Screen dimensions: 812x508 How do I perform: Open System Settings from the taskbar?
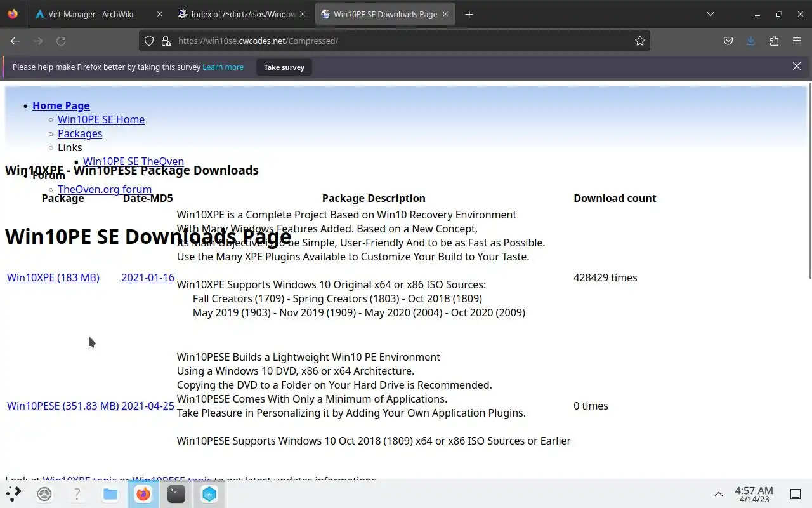click(44, 493)
